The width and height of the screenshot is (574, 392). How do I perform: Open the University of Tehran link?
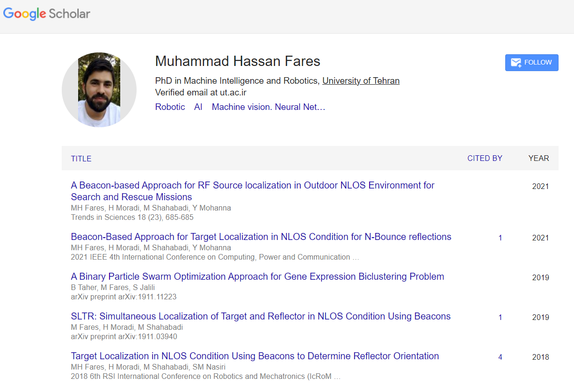point(361,81)
